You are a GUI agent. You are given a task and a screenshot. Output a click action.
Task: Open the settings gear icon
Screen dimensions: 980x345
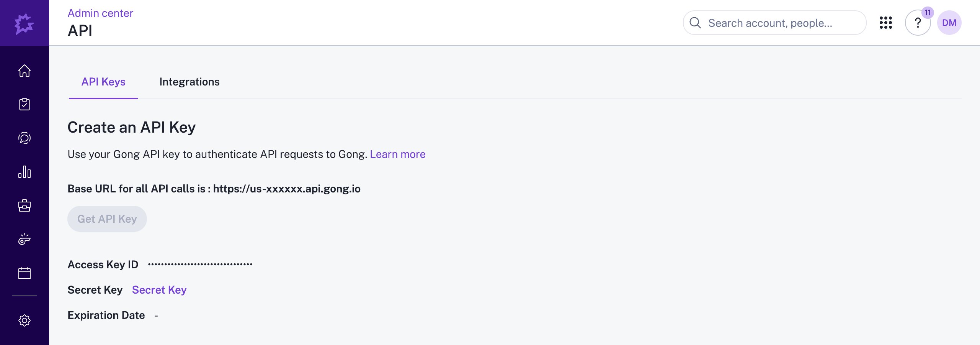point(24,320)
